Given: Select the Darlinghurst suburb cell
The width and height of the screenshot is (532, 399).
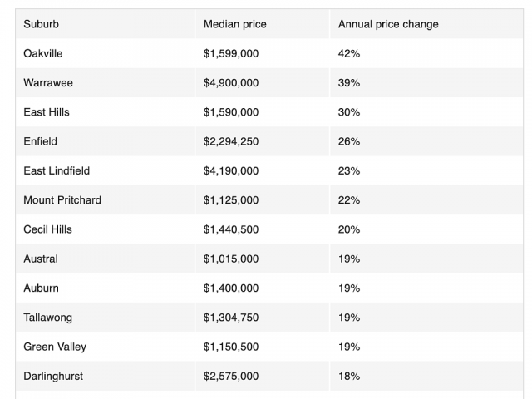Looking at the screenshot, I should (53, 376).
